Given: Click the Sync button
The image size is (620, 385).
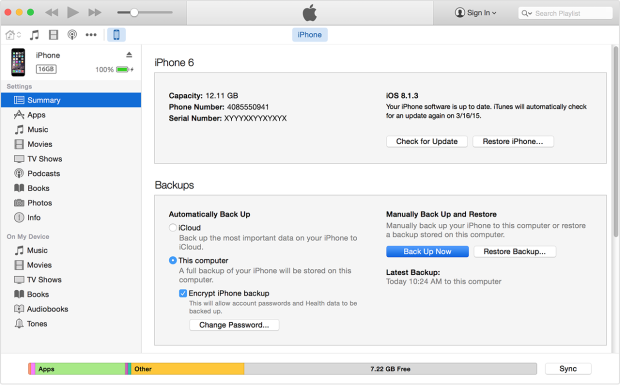Looking at the screenshot, I should click(x=568, y=368).
